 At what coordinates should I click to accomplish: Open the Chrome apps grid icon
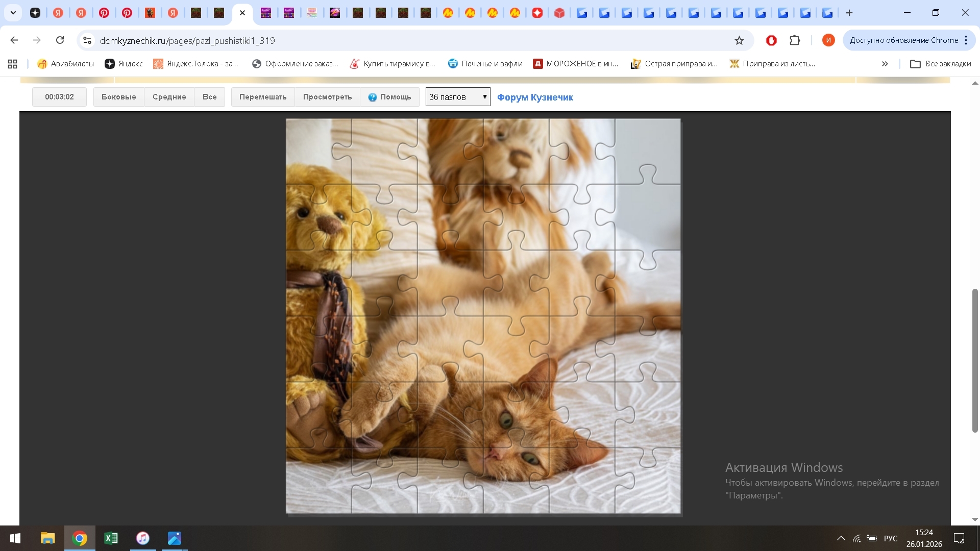[x=13, y=64]
